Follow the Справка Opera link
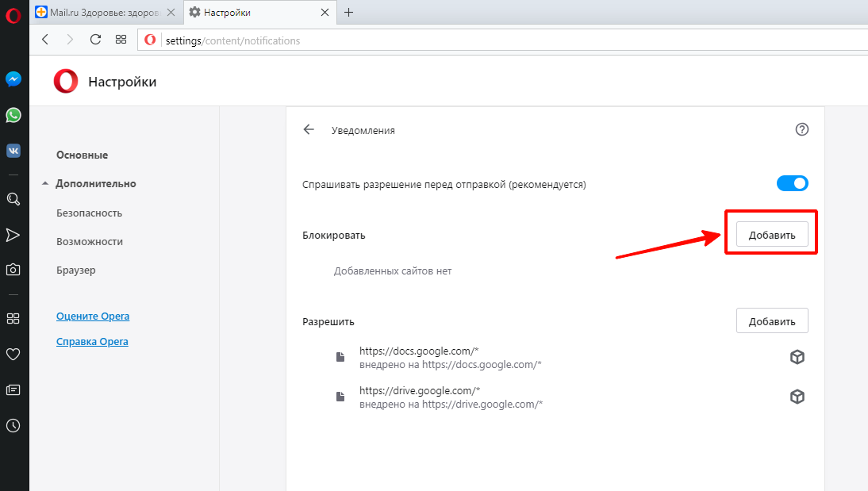Image resolution: width=868 pixels, height=491 pixels. coord(92,342)
